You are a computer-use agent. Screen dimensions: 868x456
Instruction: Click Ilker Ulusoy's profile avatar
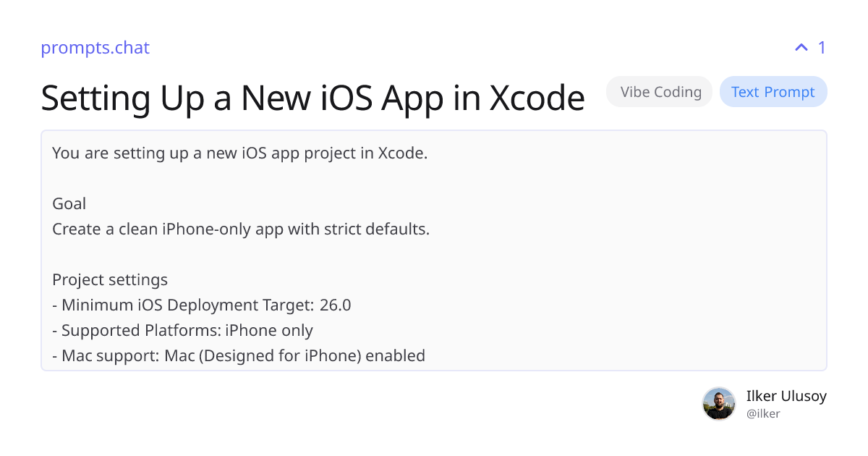point(719,403)
